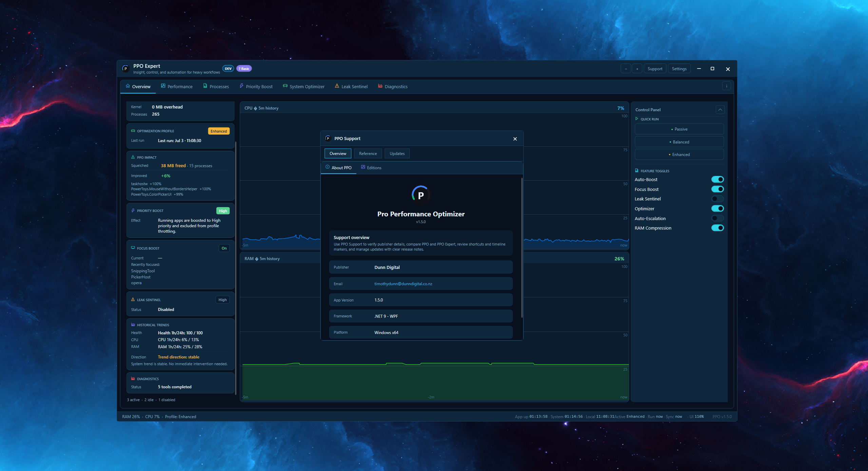Switch to the Editions sub-tab
The width and height of the screenshot is (868, 471).
coord(371,168)
